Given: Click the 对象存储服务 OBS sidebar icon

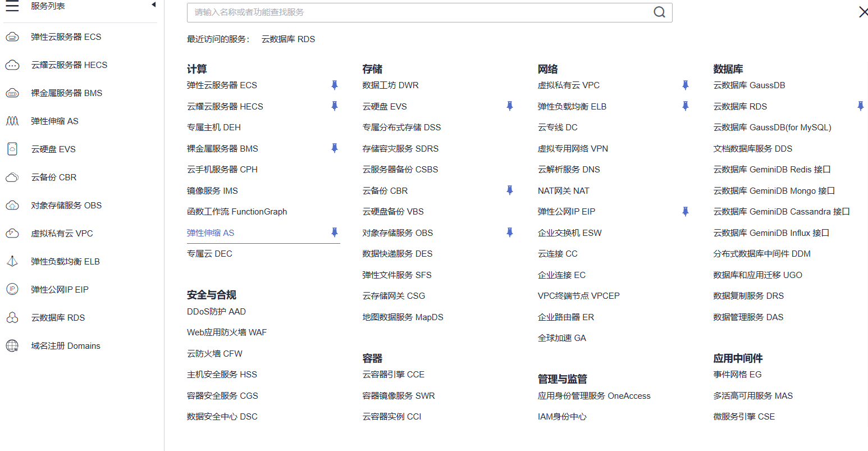Looking at the screenshot, I should tap(13, 205).
